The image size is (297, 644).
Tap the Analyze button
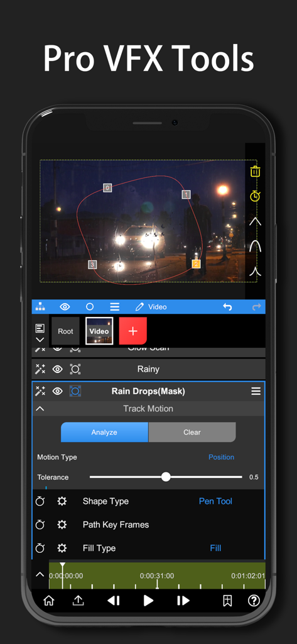105,432
